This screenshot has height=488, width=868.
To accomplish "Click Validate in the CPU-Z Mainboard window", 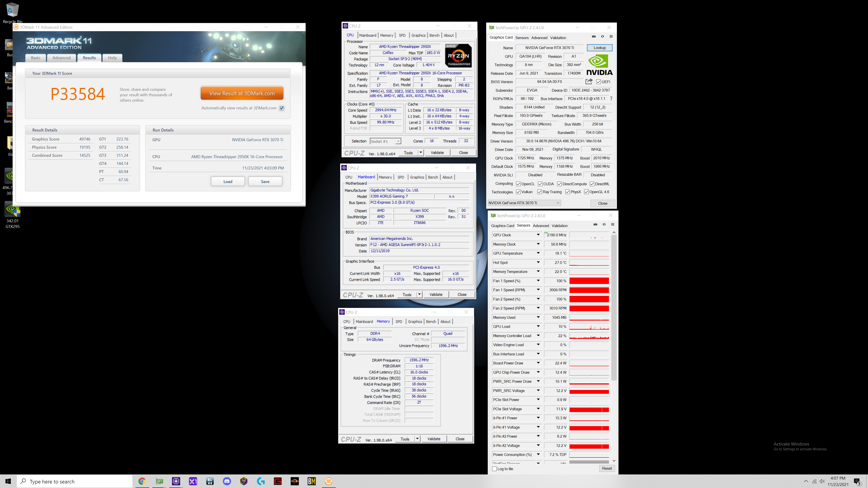I will tap(436, 294).
